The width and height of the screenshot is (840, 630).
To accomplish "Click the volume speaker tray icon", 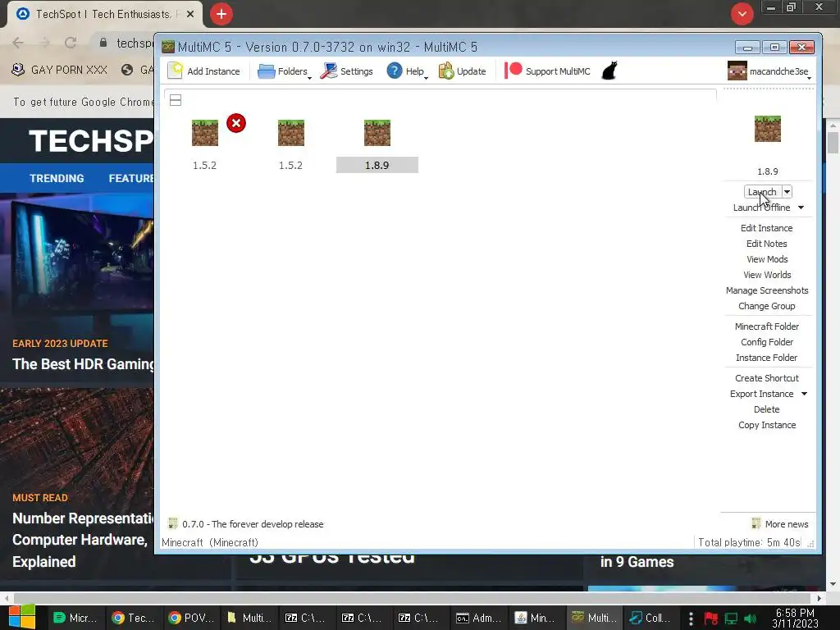I will (x=751, y=619).
